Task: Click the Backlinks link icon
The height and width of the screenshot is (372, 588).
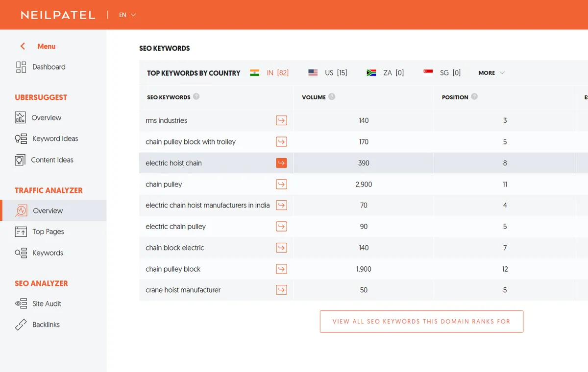Action: point(21,325)
